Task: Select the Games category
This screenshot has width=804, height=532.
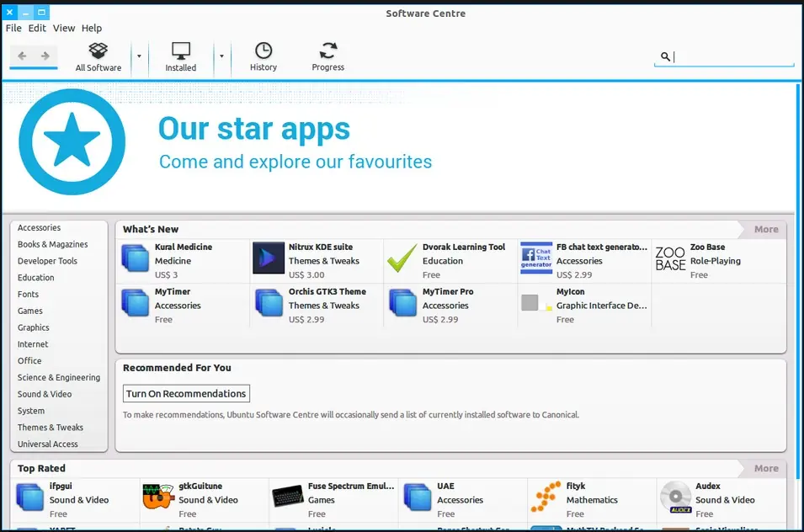Action: (x=30, y=311)
